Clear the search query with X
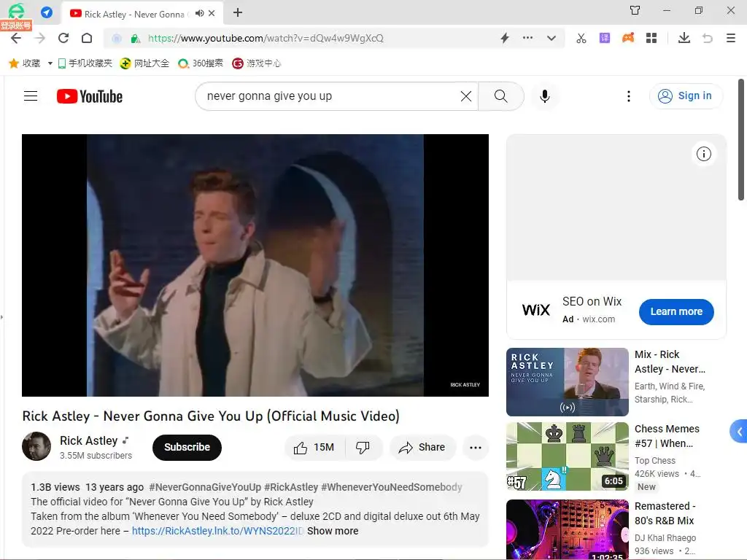This screenshot has height=560, width=747. click(x=466, y=96)
